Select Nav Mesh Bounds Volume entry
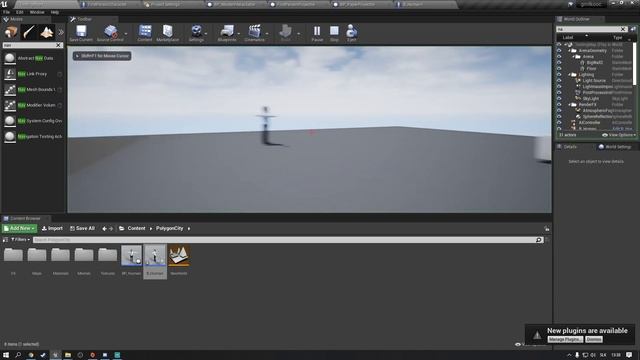This screenshot has height=360, width=640. pos(33,89)
